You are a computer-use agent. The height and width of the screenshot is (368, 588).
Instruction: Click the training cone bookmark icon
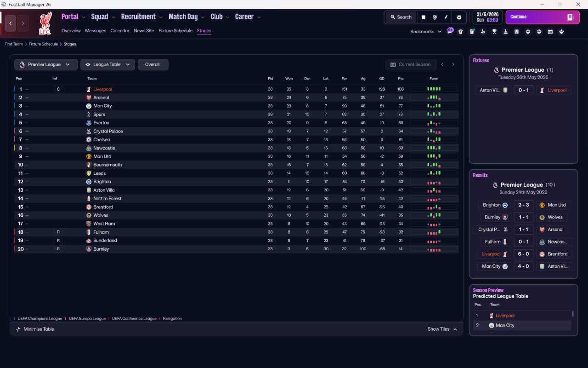click(x=506, y=32)
